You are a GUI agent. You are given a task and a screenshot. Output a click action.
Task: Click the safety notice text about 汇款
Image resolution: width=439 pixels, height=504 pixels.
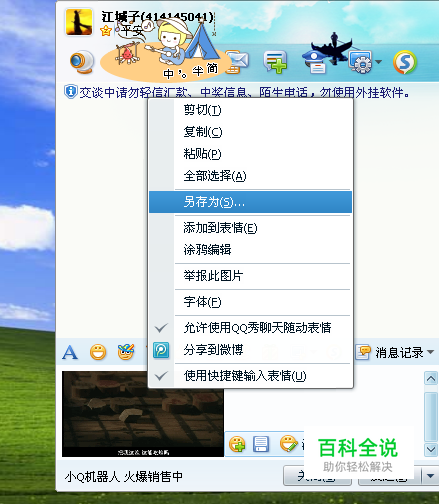244,92
